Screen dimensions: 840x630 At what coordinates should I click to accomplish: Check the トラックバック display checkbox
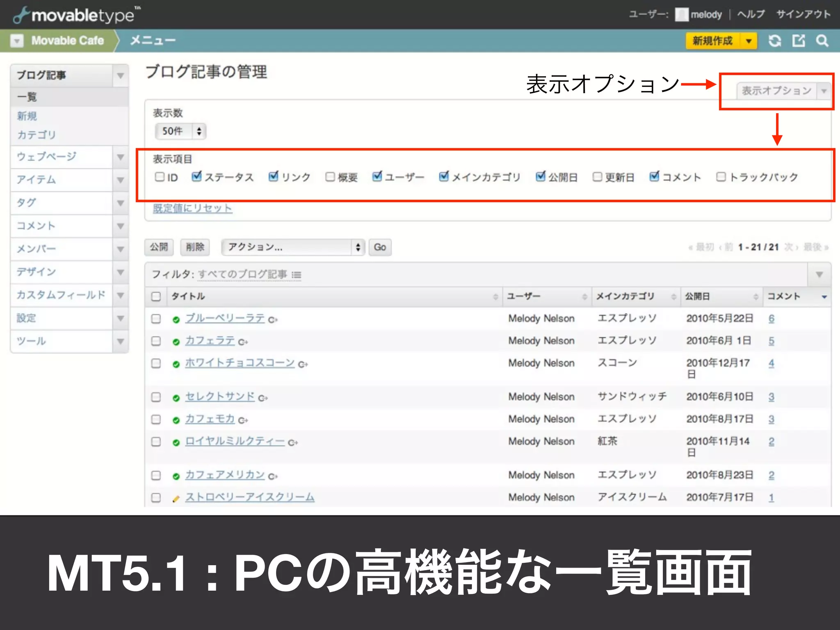coord(721,177)
